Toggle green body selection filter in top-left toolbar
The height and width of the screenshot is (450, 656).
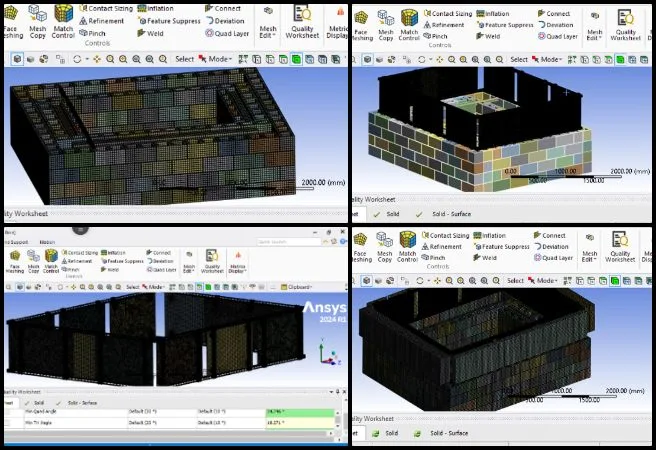click(296, 59)
